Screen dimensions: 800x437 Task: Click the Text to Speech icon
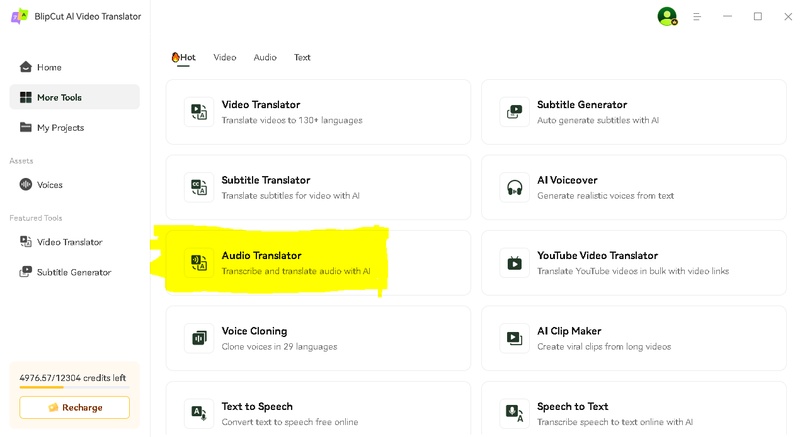coord(199,413)
